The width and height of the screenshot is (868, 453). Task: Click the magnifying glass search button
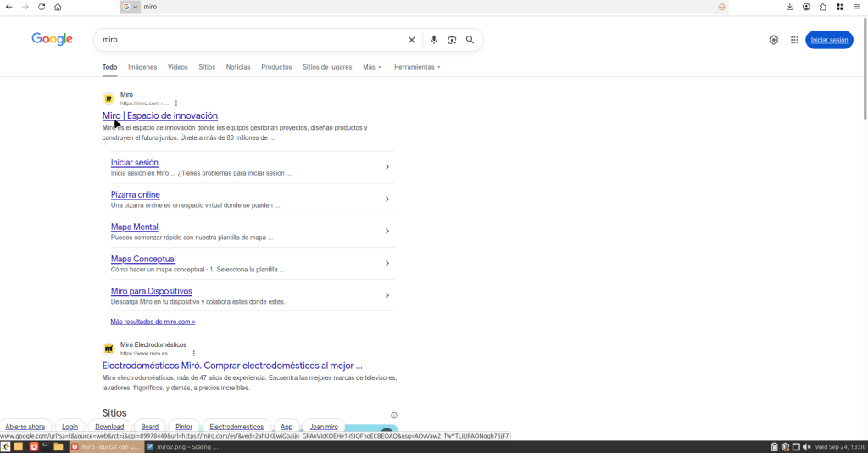tap(470, 40)
